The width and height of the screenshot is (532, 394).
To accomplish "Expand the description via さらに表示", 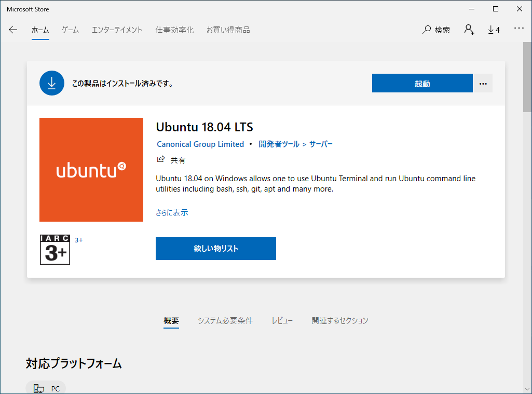I will click(171, 212).
